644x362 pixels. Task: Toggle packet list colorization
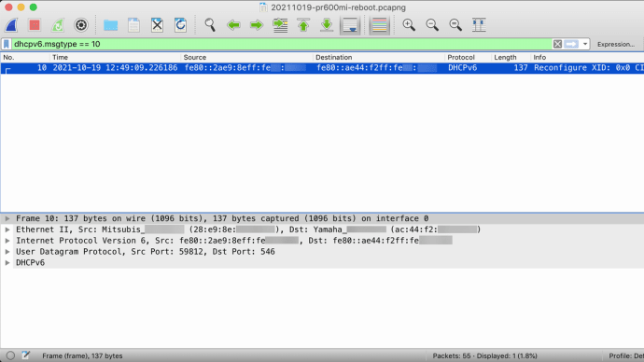(x=379, y=25)
